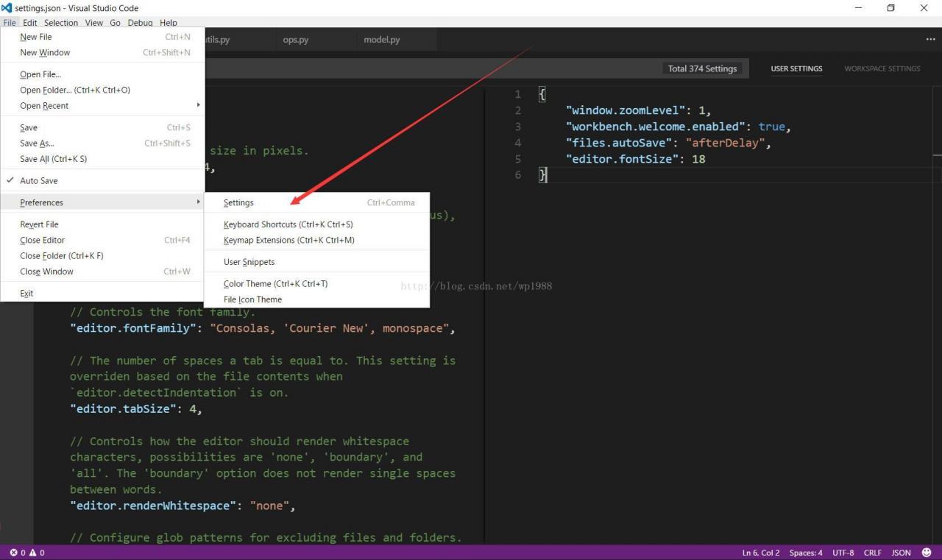The image size is (942, 560).
Task: Click the smiley feedback icon in status bar
Action: [927, 553]
